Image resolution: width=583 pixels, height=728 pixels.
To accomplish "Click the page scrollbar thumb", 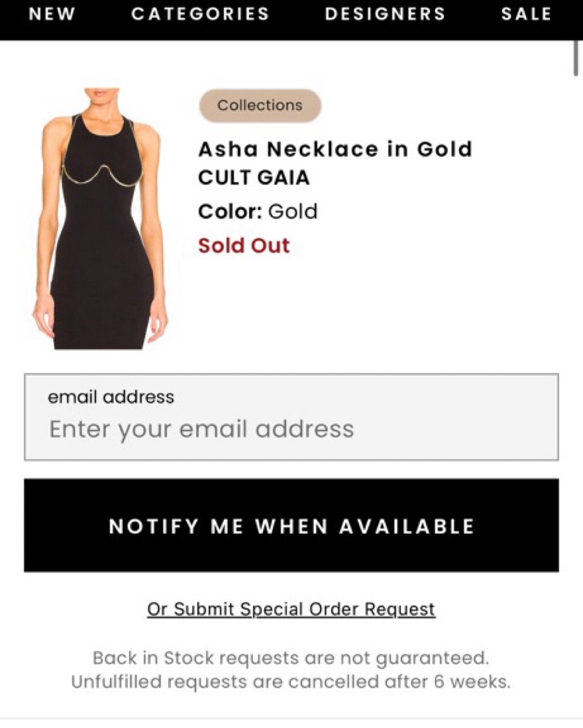I will point(577,58).
